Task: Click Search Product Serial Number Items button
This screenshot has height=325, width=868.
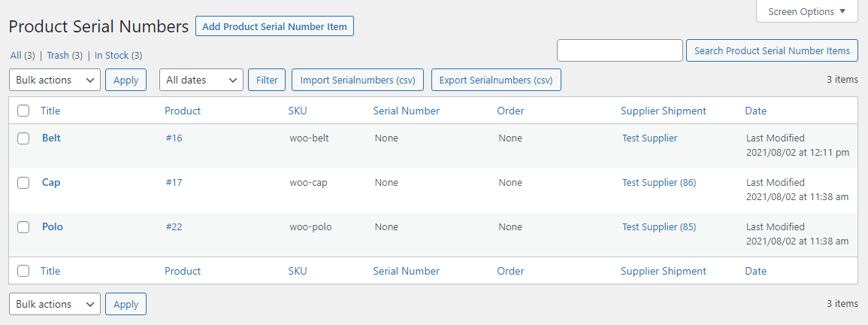Action: coord(773,50)
